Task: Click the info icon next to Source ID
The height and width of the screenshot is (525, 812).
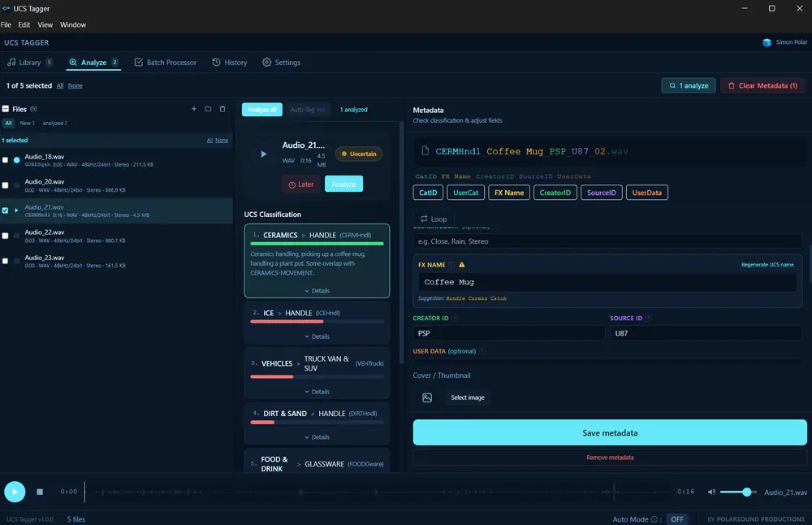Action: pos(648,319)
